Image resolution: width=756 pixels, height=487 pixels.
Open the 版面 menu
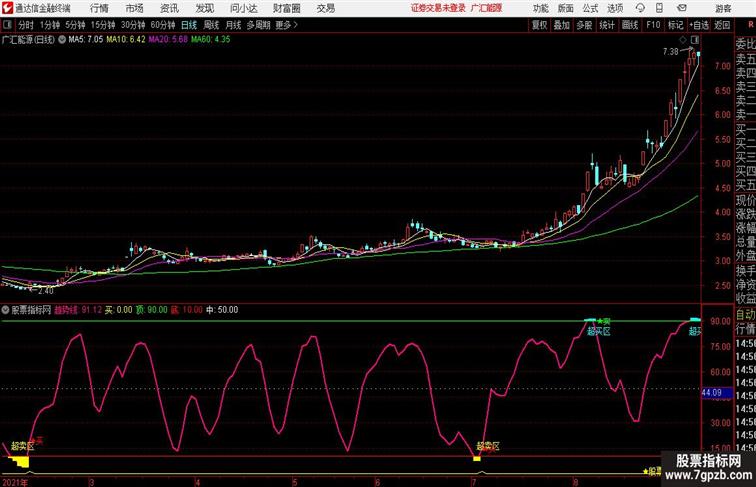point(566,8)
